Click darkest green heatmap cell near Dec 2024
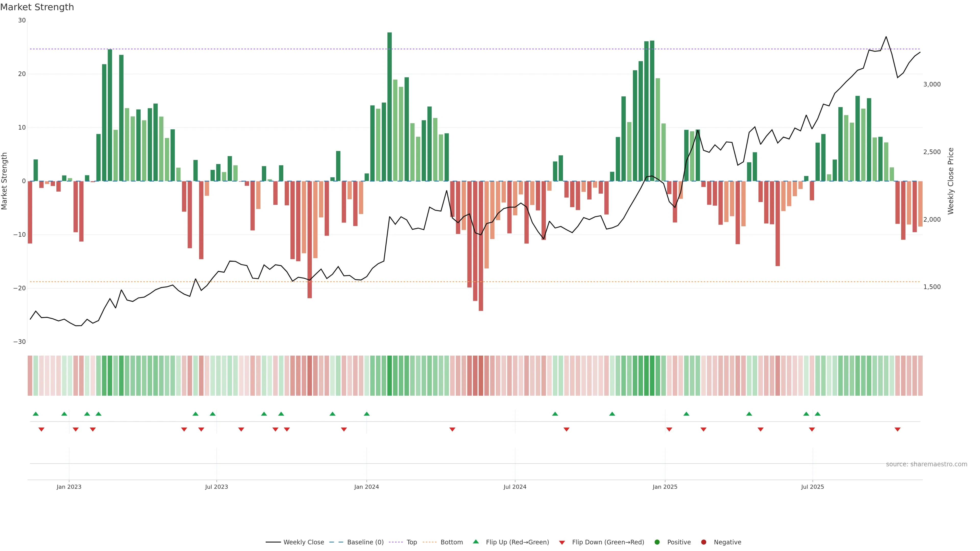The width and height of the screenshot is (980, 551). [x=652, y=376]
